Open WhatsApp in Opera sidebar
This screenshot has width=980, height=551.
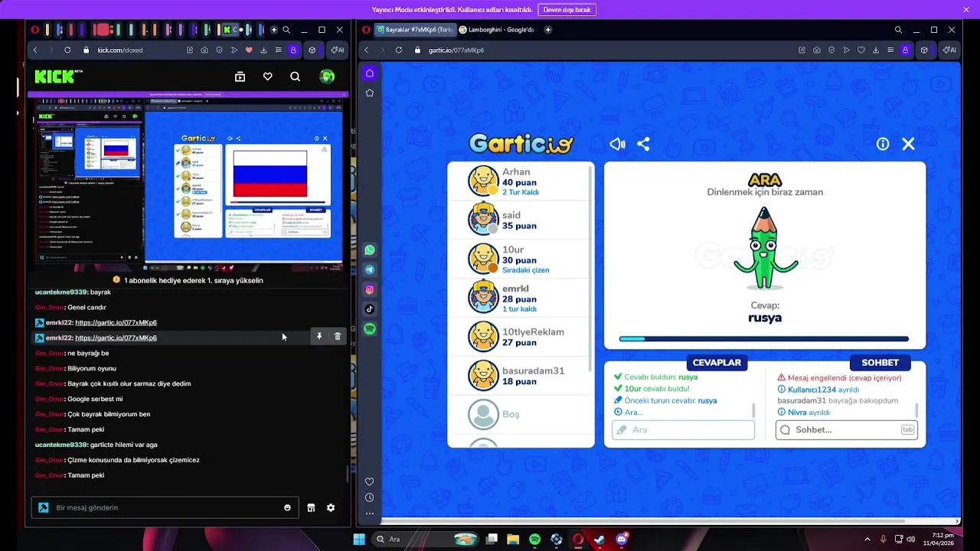tap(370, 250)
